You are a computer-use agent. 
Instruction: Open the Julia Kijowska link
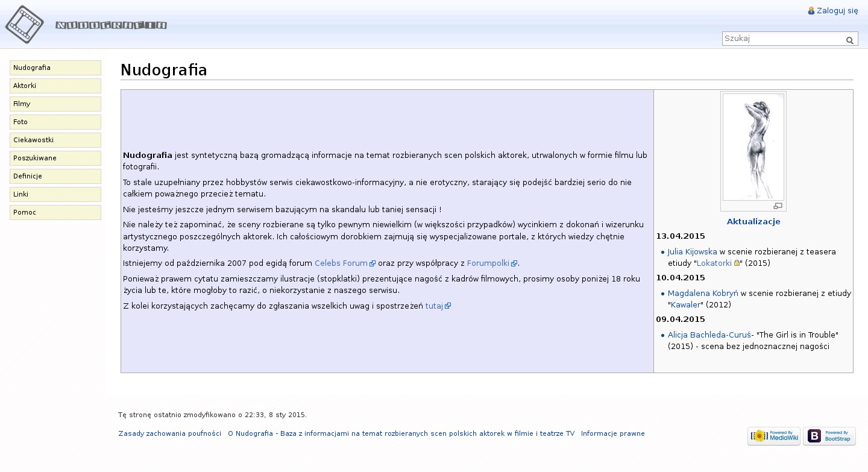(x=692, y=252)
